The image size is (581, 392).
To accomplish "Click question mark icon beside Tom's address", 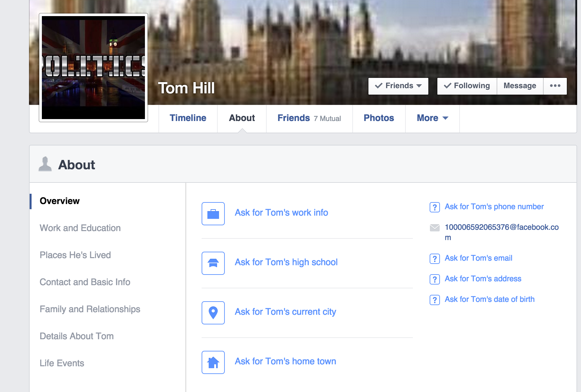I will (x=434, y=279).
